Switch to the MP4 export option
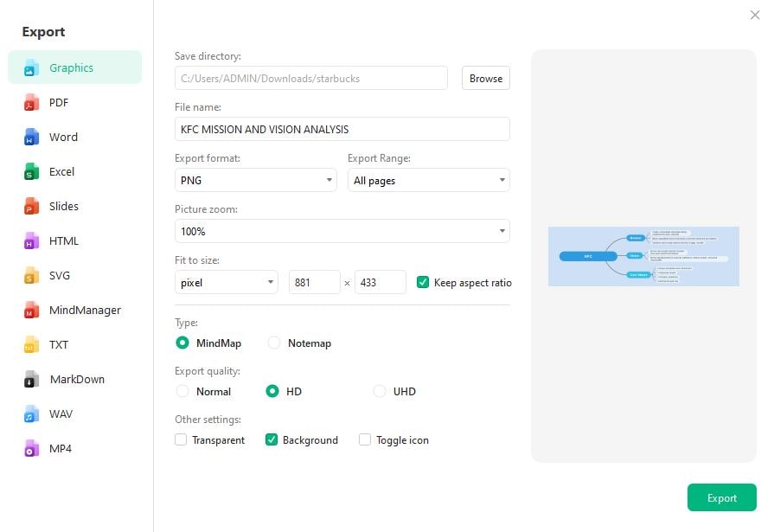This screenshot has width=774, height=532. tap(74, 448)
